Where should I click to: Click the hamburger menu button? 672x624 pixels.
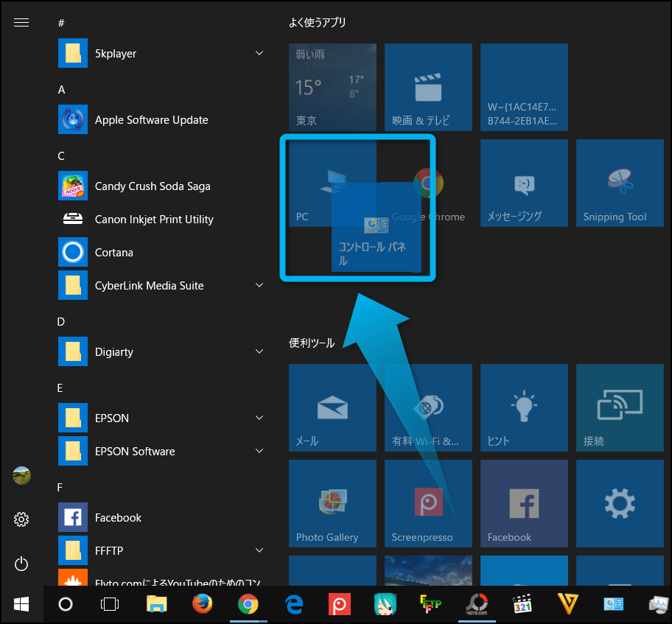(21, 22)
